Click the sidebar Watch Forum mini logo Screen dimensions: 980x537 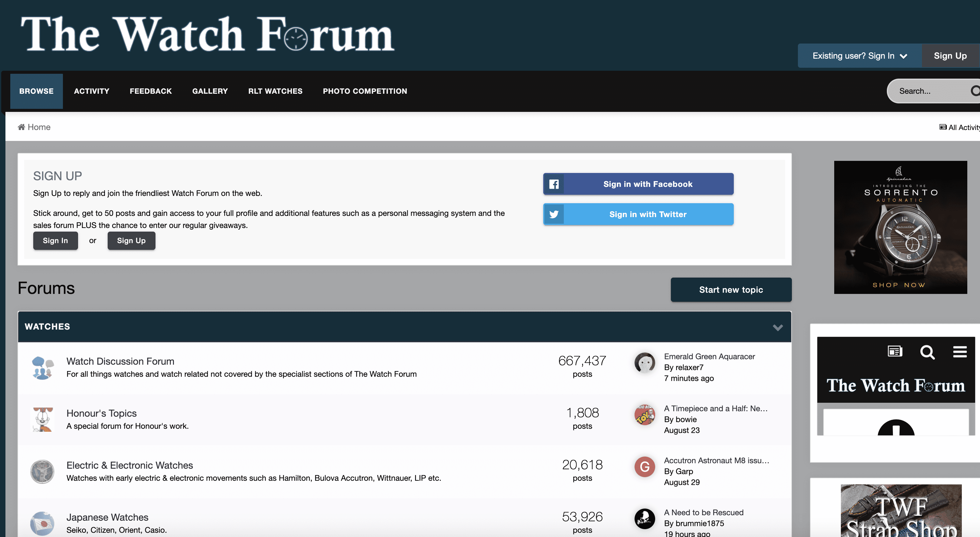pyautogui.click(x=896, y=386)
